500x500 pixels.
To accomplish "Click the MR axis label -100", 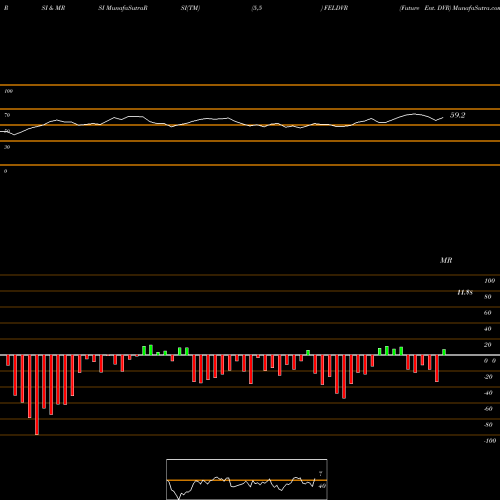I will pos(490,441).
